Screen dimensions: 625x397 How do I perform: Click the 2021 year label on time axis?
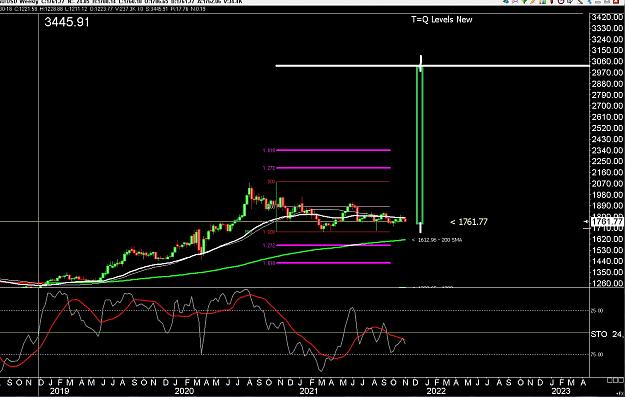click(x=308, y=391)
